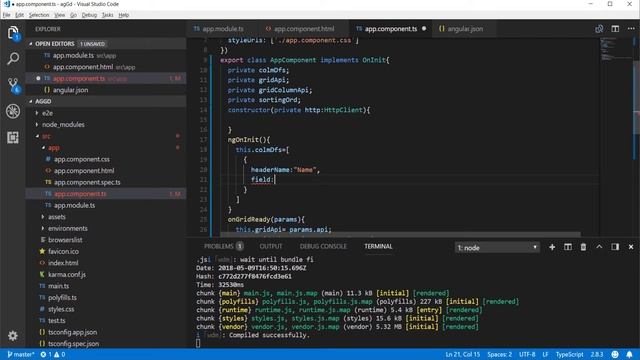Change end of line sequence LF

tap(545, 354)
